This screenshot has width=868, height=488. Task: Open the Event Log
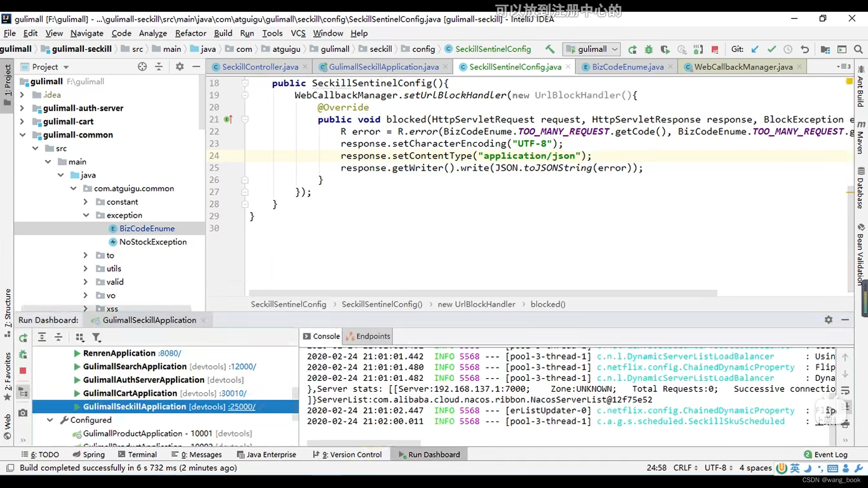coord(826,454)
